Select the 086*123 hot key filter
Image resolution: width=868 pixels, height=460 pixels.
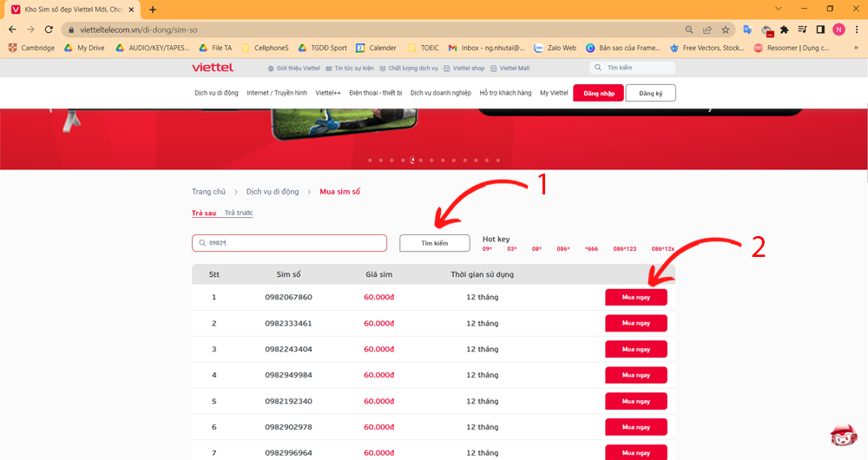(x=624, y=249)
